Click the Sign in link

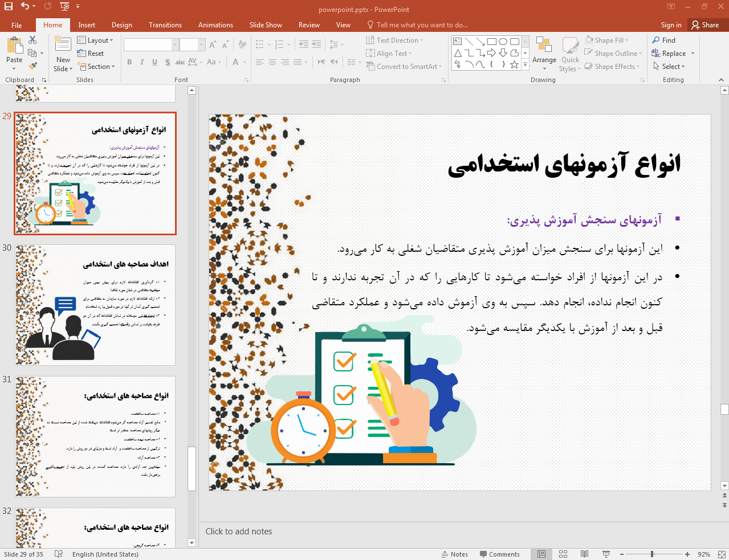pyautogui.click(x=671, y=24)
